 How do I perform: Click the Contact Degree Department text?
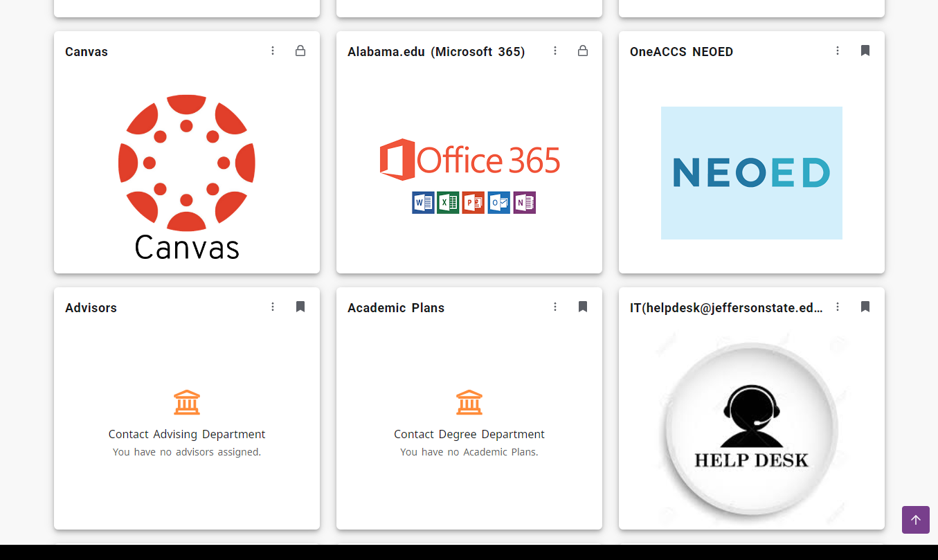pyautogui.click(x=469, y=435)
